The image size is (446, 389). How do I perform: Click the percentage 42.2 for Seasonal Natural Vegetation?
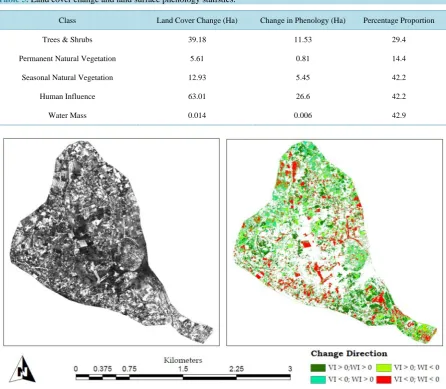click(x=399, y=77)
